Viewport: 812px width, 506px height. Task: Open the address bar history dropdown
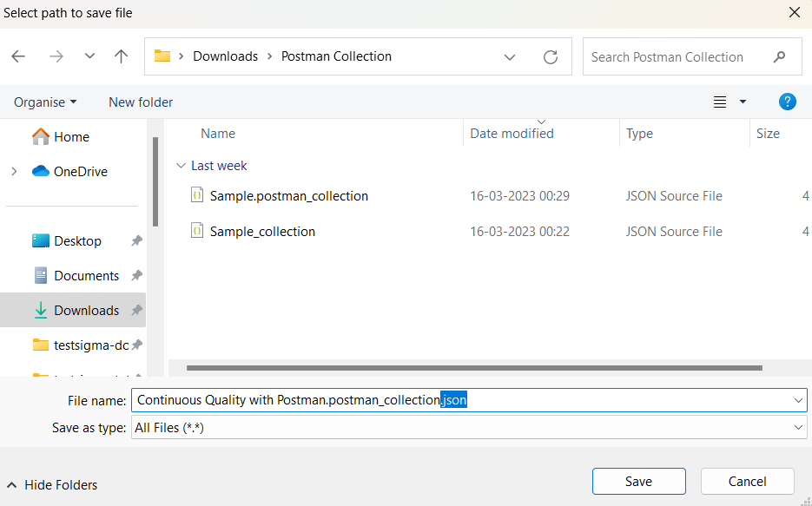pos(510,57)
